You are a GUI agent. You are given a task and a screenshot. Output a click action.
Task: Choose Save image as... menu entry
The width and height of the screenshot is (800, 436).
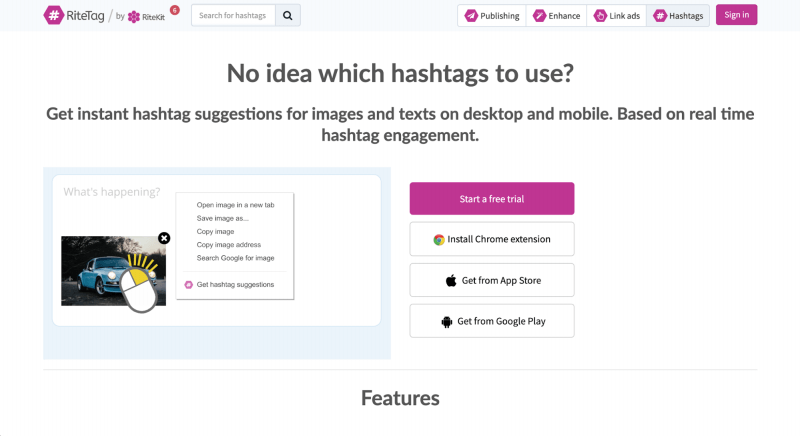[222, 218]
